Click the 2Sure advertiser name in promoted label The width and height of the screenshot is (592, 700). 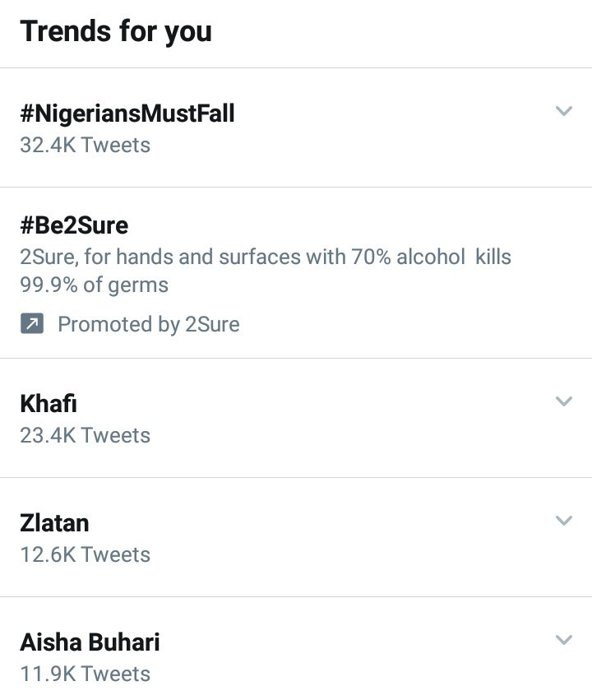212,324
